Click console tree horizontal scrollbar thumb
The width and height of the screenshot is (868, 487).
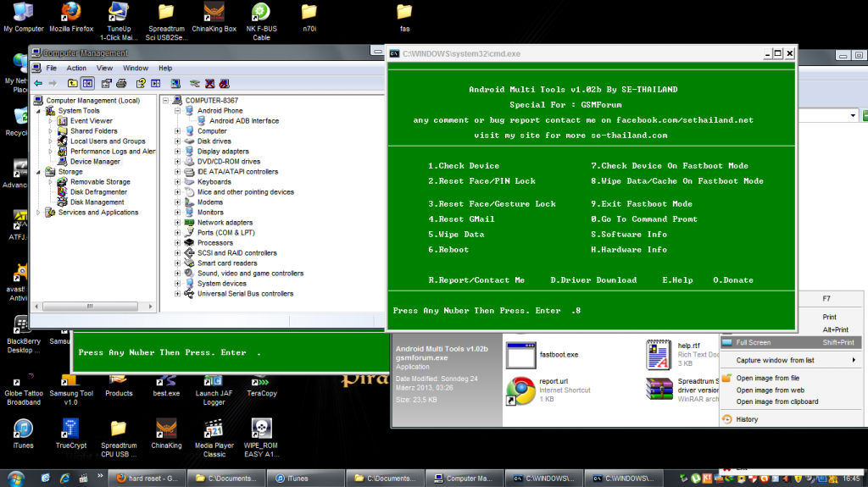[90, 306]
